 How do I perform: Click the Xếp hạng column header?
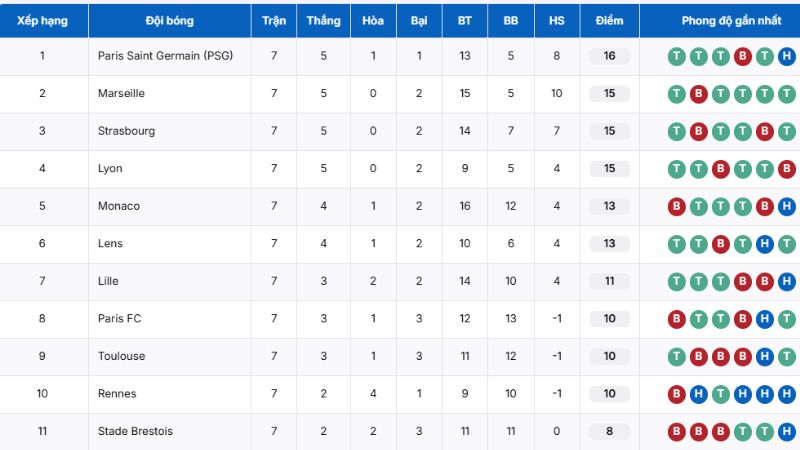coord(42,20)
